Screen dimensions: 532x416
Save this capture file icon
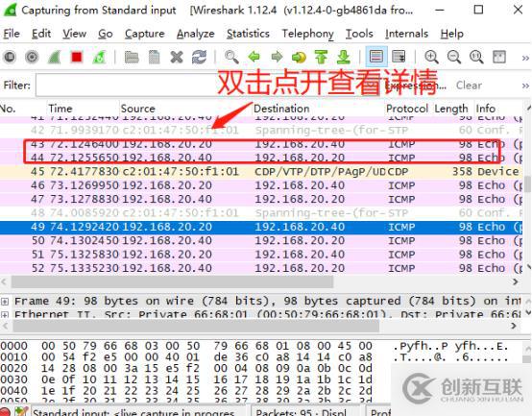coord(154,57)
